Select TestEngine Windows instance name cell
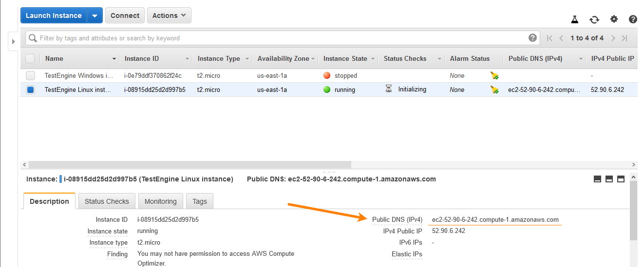644x267 pixels. [78, 75]
